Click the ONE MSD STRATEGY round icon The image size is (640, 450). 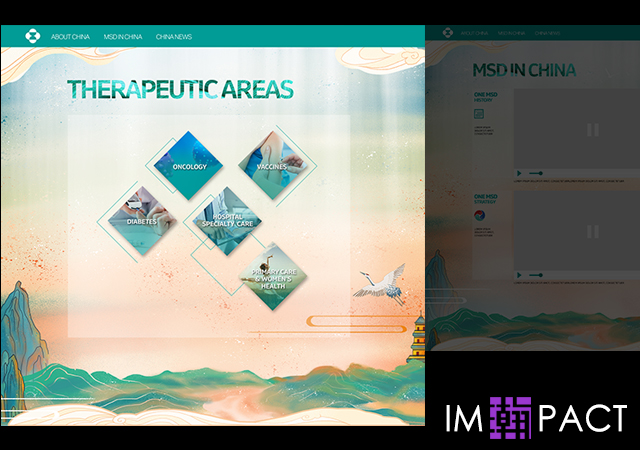click(480, 215)
